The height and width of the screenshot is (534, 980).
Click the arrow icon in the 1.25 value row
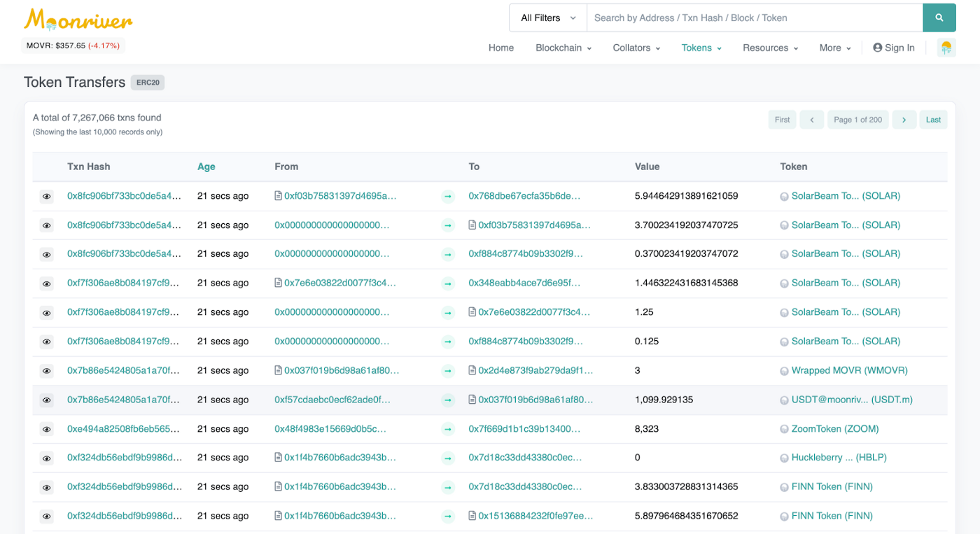[x=448, y=313]
